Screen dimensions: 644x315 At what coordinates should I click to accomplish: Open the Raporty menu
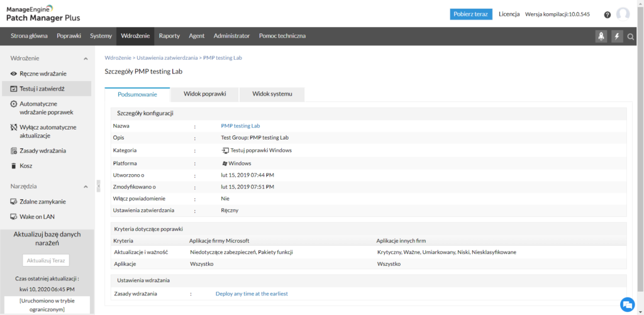point(169,36)
